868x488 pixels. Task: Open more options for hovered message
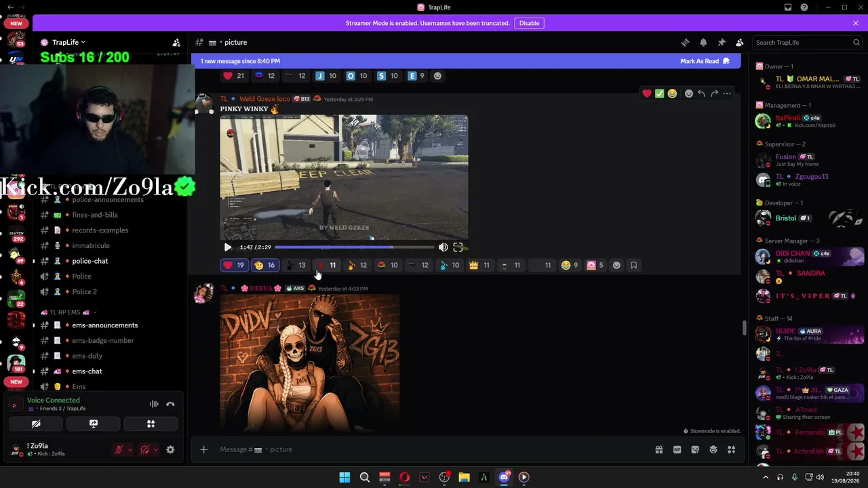pyautogui.click(x=727, y=94)
